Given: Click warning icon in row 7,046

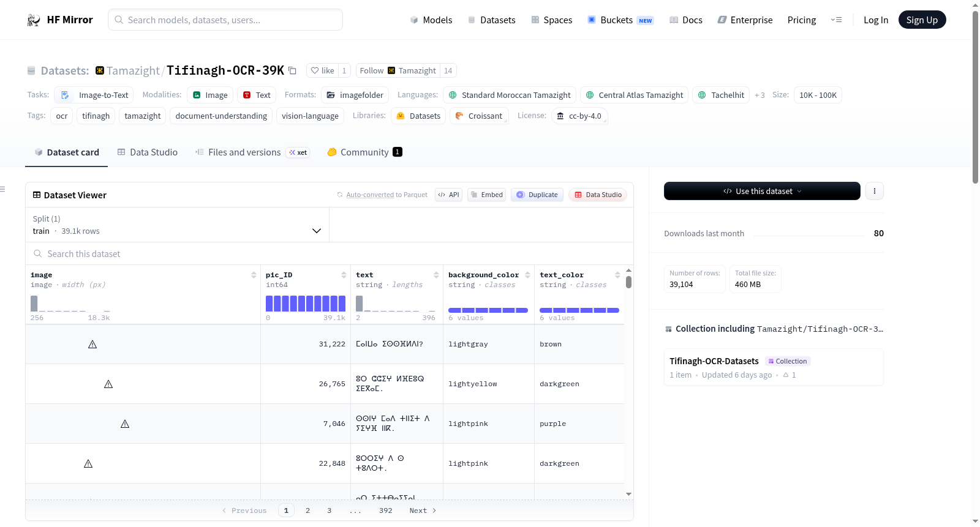Looking at the screenshot, I should (x=125, y=424).
